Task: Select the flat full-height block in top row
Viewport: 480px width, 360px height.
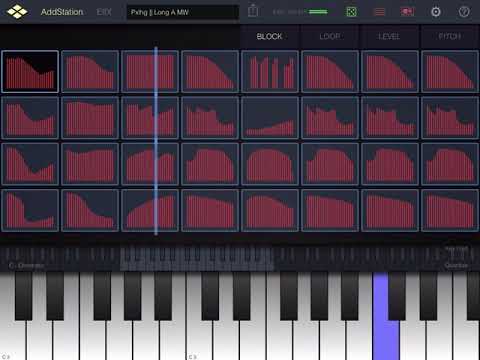Action: pos(150,71)
